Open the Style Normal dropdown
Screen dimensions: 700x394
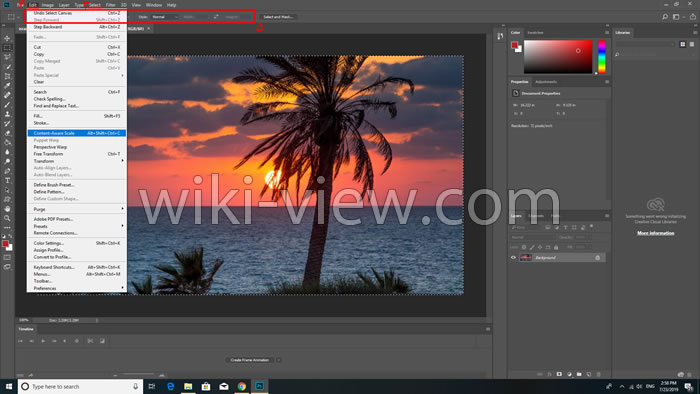click(x=165, y=17)
